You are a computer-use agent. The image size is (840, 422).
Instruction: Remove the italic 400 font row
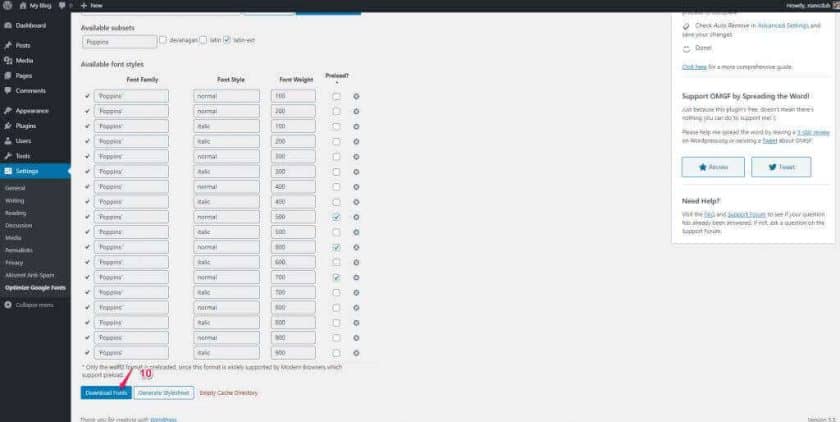coord(356,202)
